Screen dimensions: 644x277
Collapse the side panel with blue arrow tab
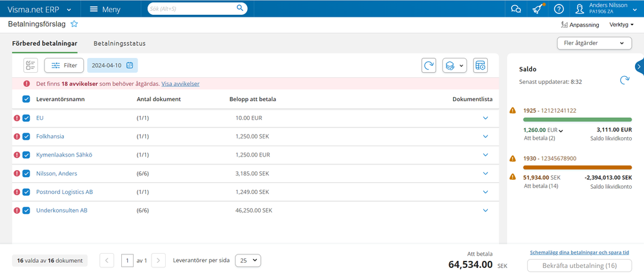pos(639,67)
